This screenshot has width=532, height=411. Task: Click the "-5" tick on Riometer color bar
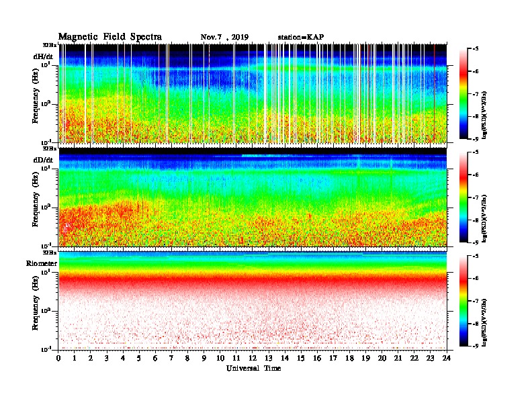[x=476, y=256]
